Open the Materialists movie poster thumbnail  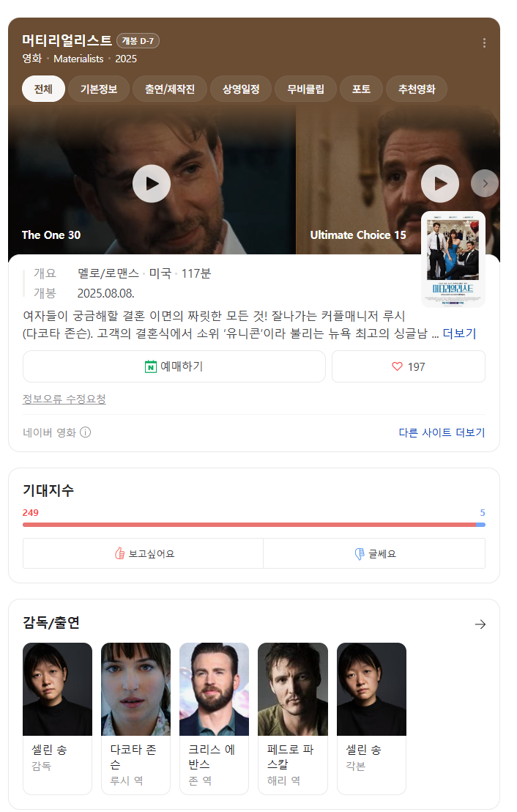tap(453, 259)
